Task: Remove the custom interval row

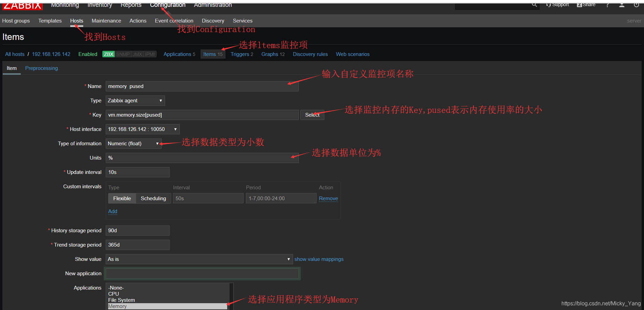Action: (328, 198)
